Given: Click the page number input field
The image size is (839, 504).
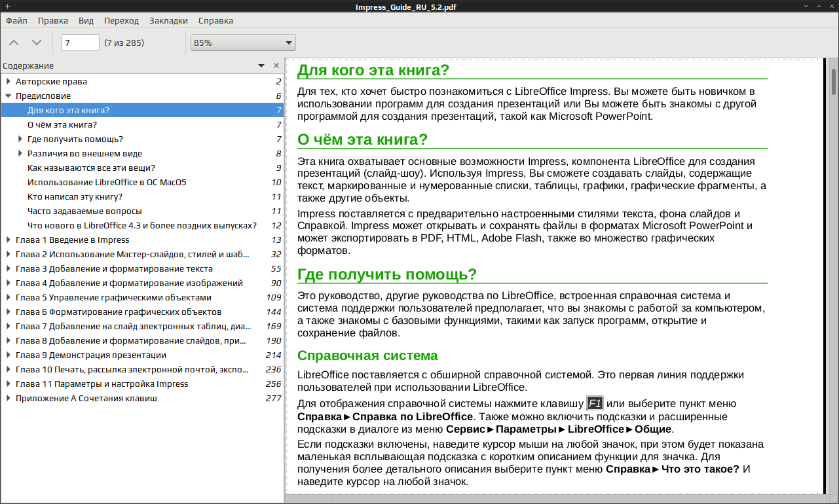Looking at the screenshot, I should 81,43.
